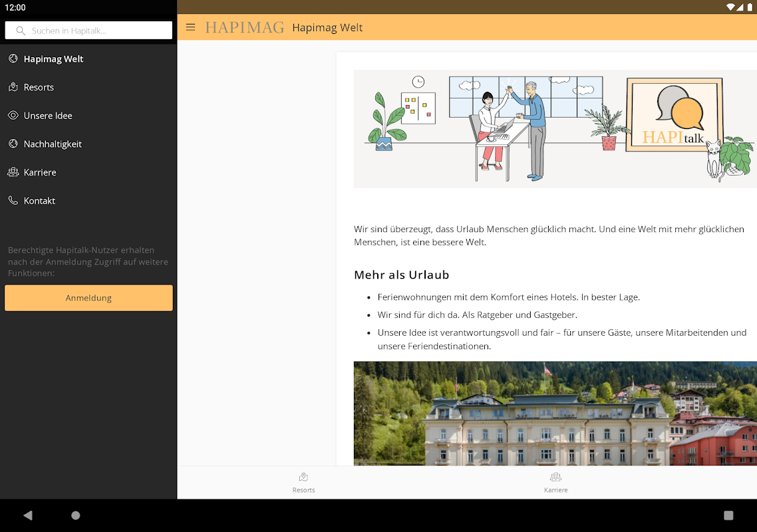The image size is (757, 532).
Task: Focus the Suchen in Hapitalk search field
Action: pos(89,31)
